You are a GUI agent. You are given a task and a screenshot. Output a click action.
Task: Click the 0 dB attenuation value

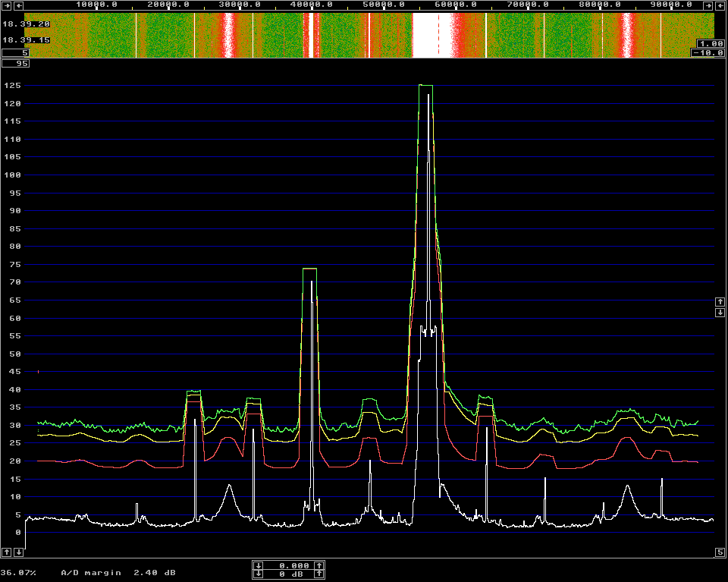[x=291, y=574]
